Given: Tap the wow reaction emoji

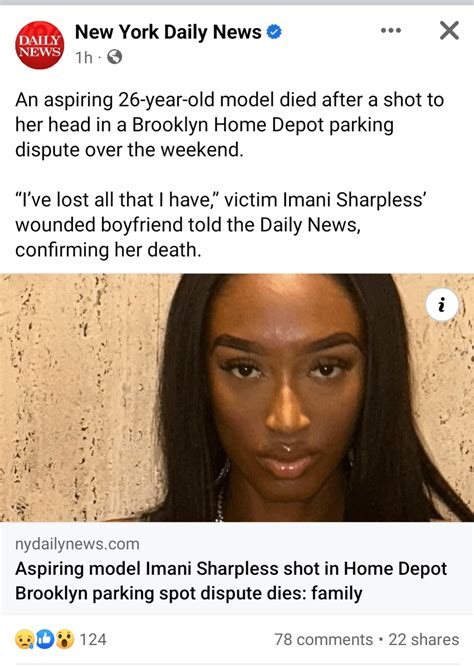Looking at the screenshot, I should coord(65,639).
